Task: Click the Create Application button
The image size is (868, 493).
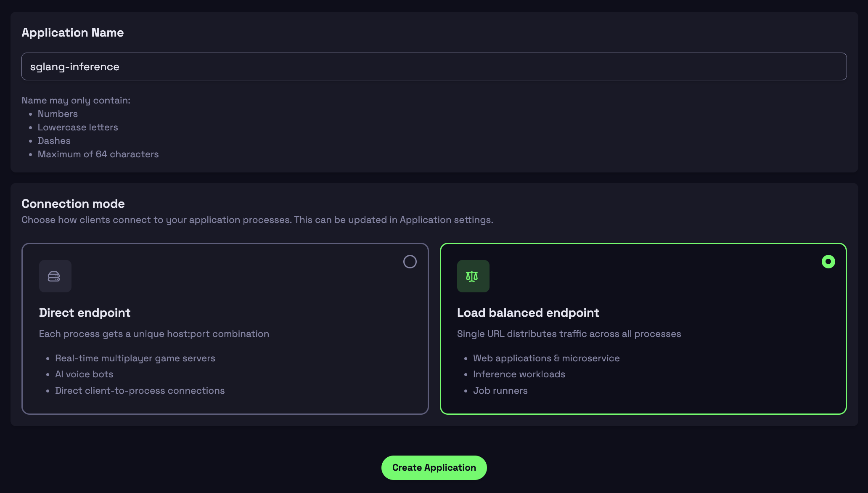Action: [x=434, y=467]
